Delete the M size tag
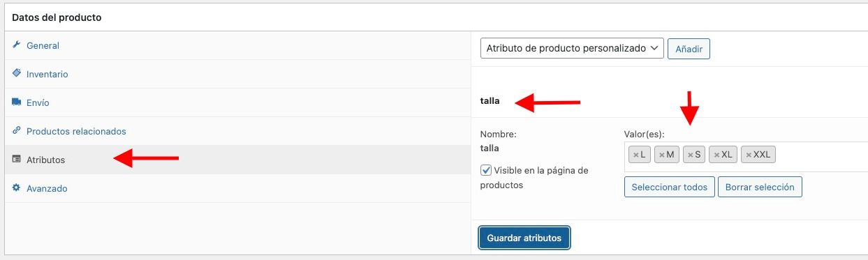Screen dimensions: 868x260 (661, 155)
